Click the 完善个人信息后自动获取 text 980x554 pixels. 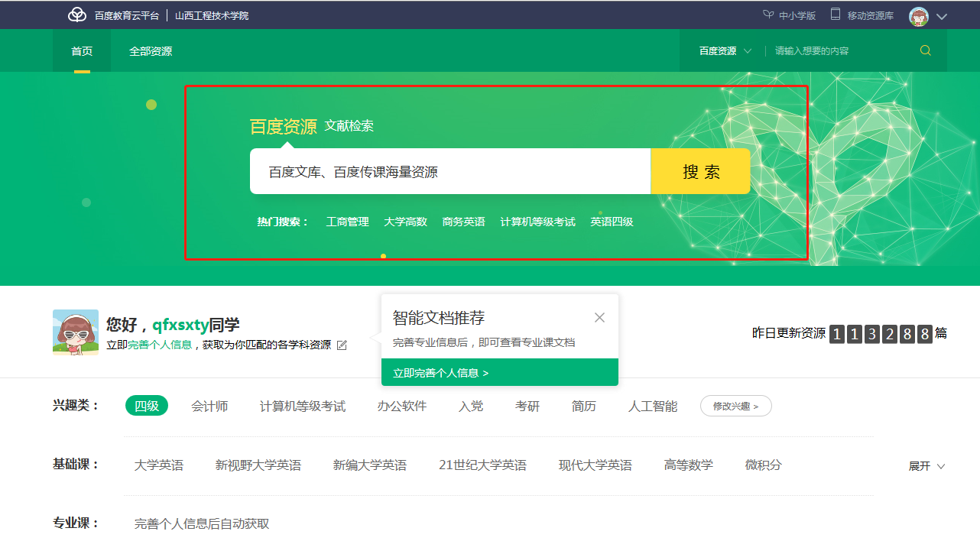click(x=202, y=523)
